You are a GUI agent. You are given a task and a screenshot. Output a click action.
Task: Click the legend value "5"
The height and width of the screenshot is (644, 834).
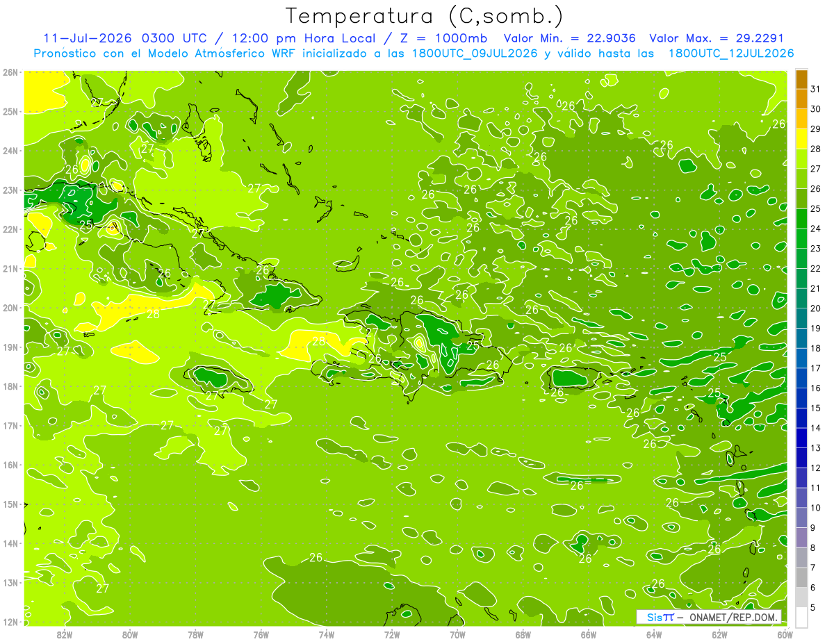coord(813,608)
